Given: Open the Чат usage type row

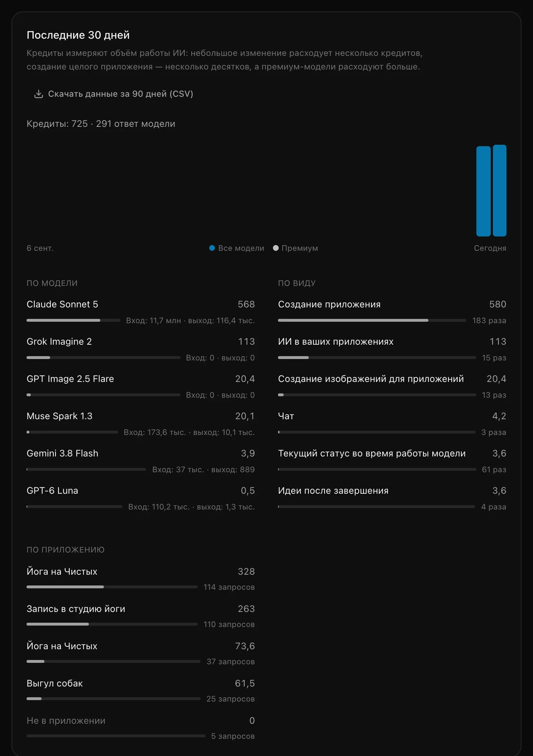Looking at the screenshot, I should (x=392, y=424).
